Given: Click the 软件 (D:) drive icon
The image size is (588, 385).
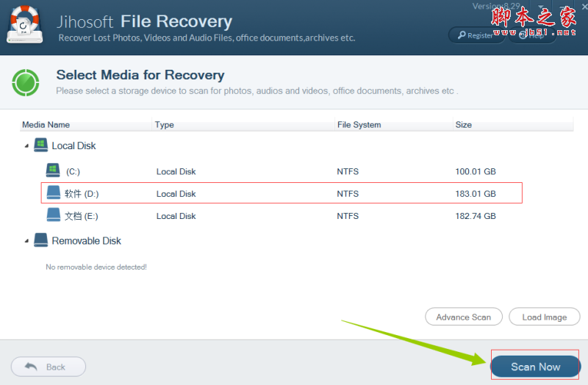Looking at the screenshot, I should coord(53,192).
